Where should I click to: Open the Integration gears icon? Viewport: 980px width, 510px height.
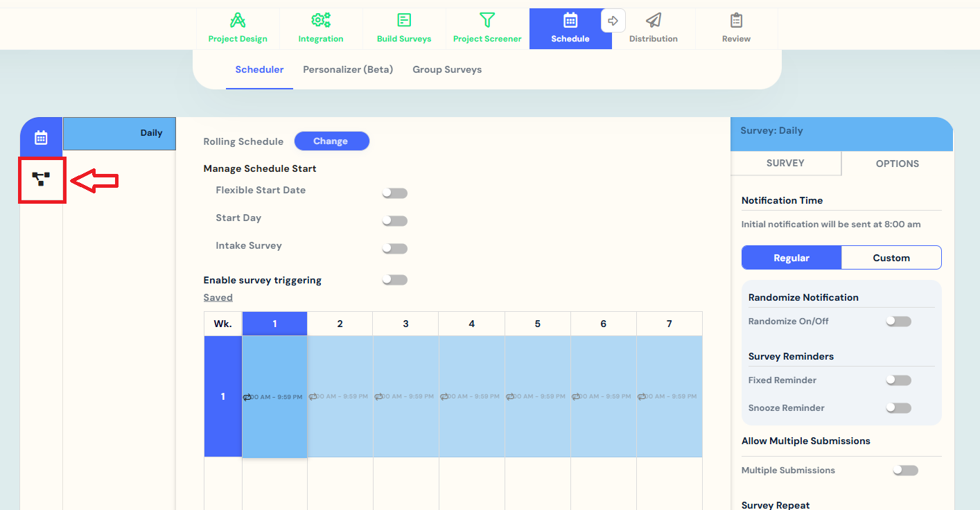(321, 20)
